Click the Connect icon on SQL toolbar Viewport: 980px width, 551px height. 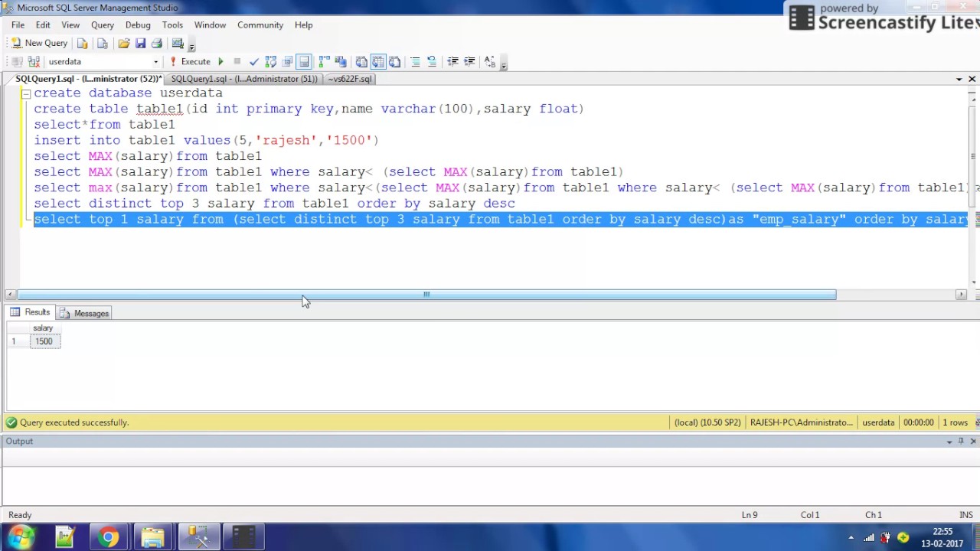17,62
